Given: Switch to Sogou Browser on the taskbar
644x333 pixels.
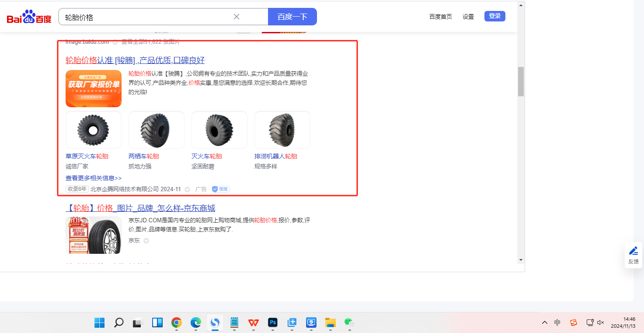Looking at the screenshot, I should [x=215, y=322].
